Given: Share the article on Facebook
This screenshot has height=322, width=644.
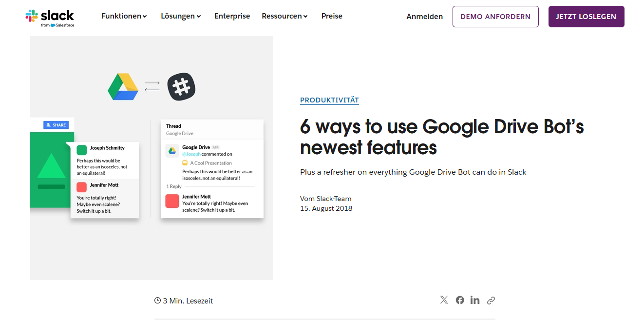Looking at the screenshot, I should 460,300.
